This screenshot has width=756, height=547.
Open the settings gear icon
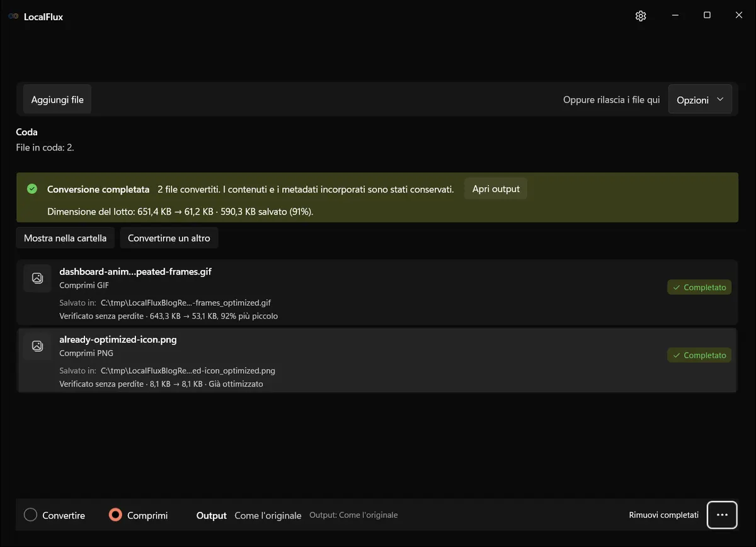pyautogui.click(x=641, y=16)
